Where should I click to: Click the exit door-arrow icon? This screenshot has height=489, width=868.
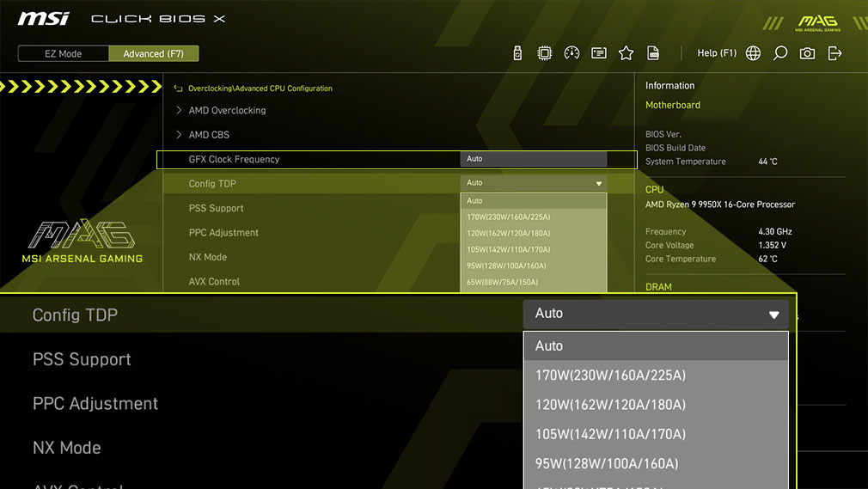point(834,53)
